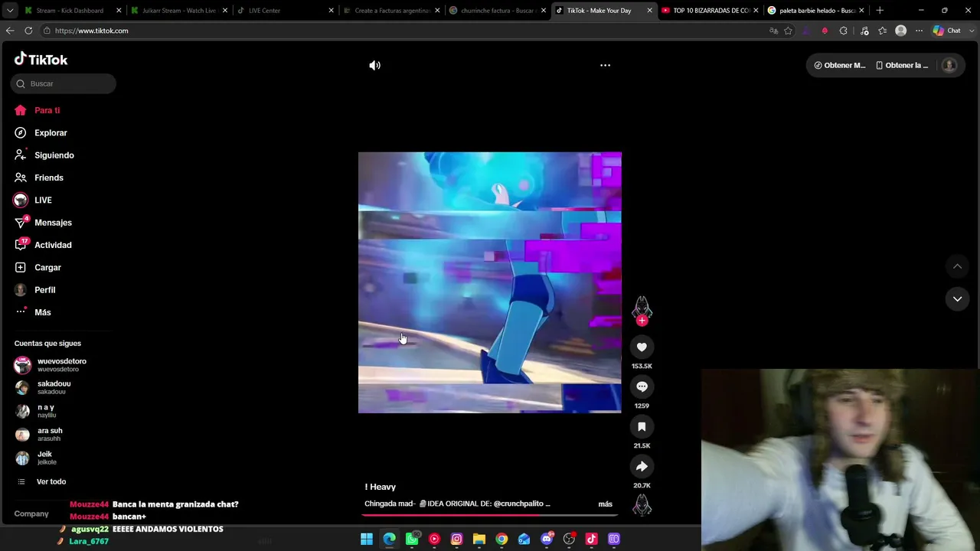980x551 pixels.
Task: Save the video with the bookmark icon
Action: tap(642, 426)
